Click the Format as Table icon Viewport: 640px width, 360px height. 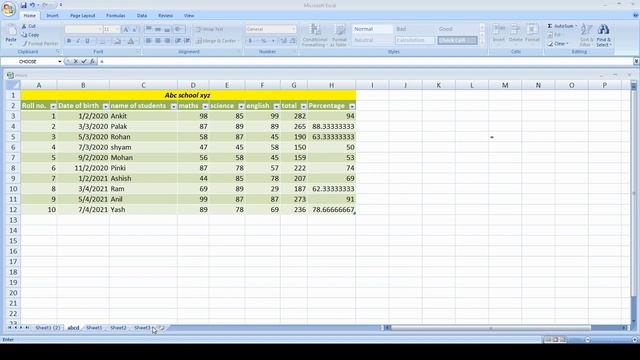coord(339,35)
